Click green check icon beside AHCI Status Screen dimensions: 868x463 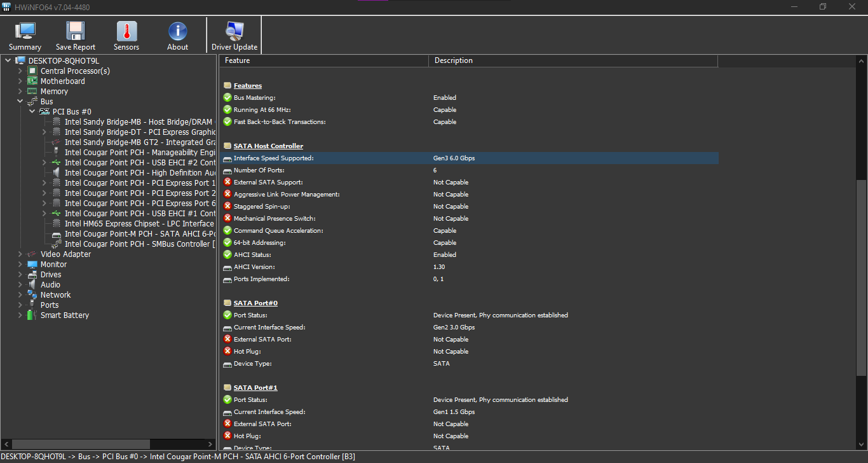point(227,254)
